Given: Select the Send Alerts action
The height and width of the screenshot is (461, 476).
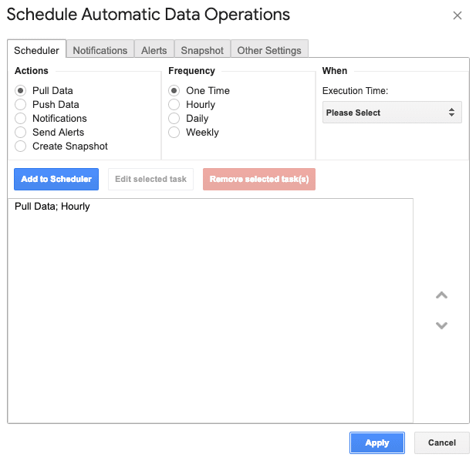Looking at the screenshot, I should click(x=20, y=133).
